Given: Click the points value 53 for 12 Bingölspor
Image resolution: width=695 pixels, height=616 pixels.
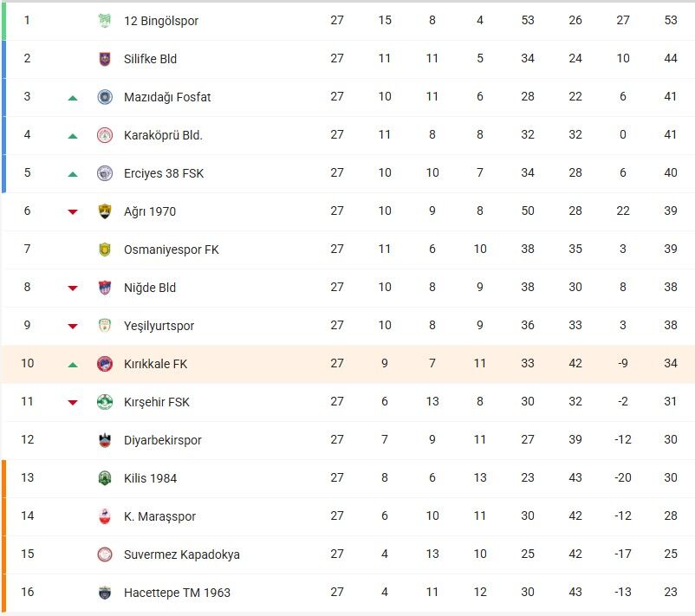Looking at the screenshot, I should click(671, 20).
